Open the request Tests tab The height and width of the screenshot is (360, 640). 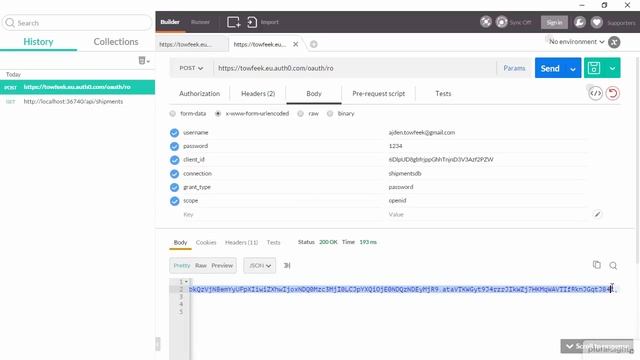[443, 93]
